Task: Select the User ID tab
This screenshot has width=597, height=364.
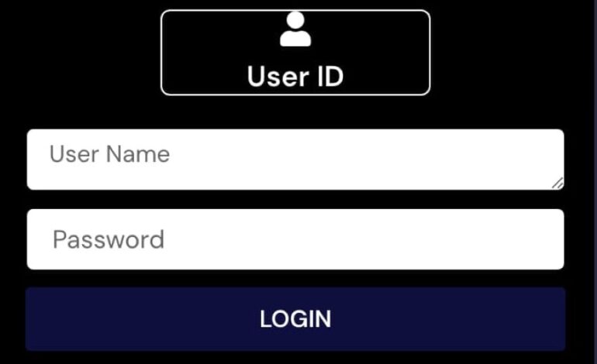Action: pos(295,53)
